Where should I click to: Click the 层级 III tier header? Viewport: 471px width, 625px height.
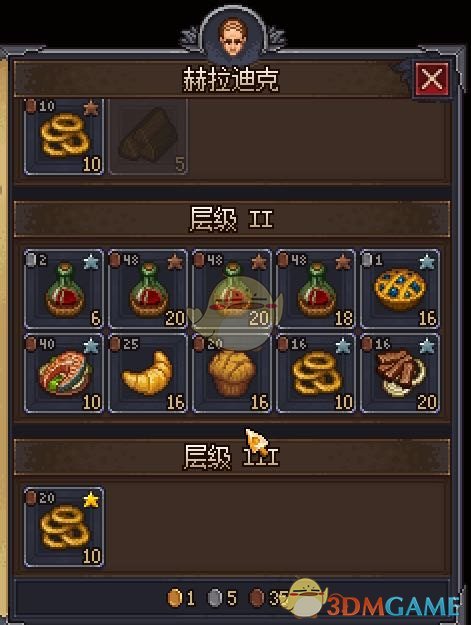(x=232, y=456)
